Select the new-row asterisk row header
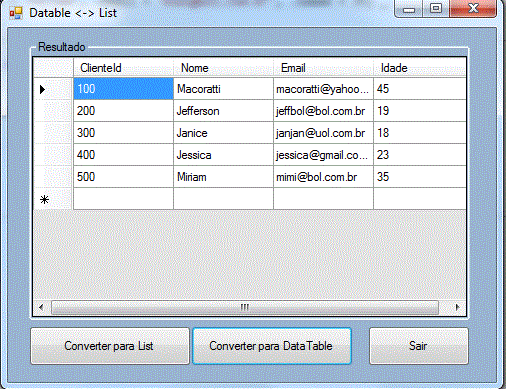The image size is (506, 389). (53, 199)
